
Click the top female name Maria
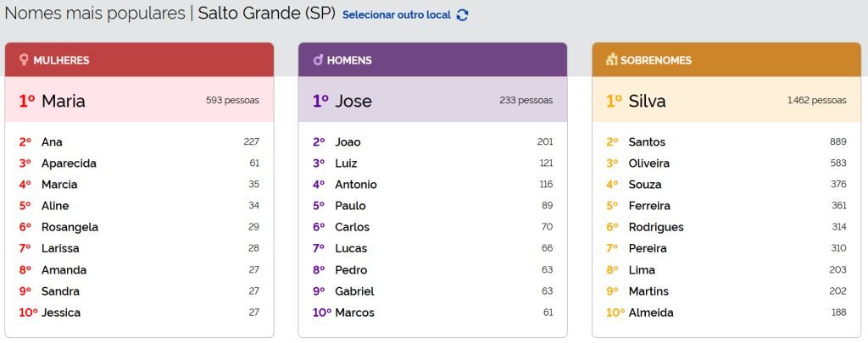click(x=63, y=102)
